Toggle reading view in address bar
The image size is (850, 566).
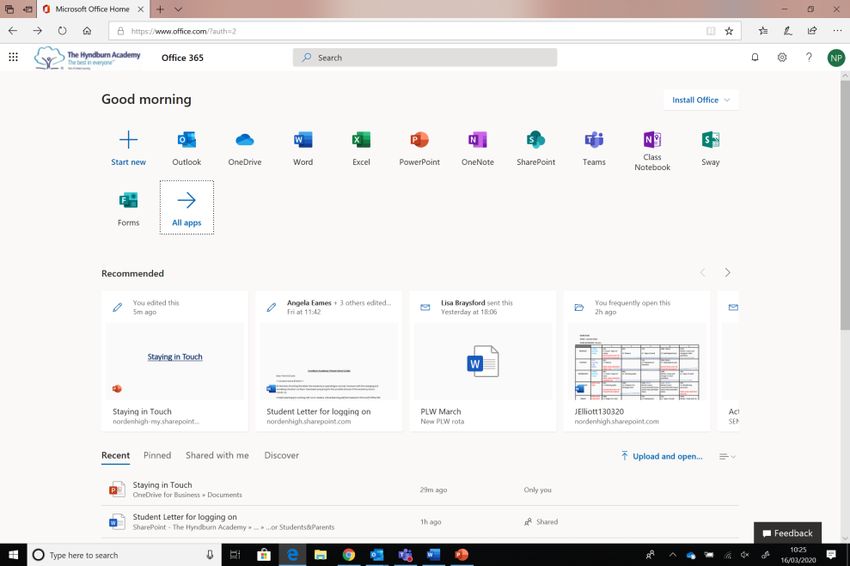711,31
